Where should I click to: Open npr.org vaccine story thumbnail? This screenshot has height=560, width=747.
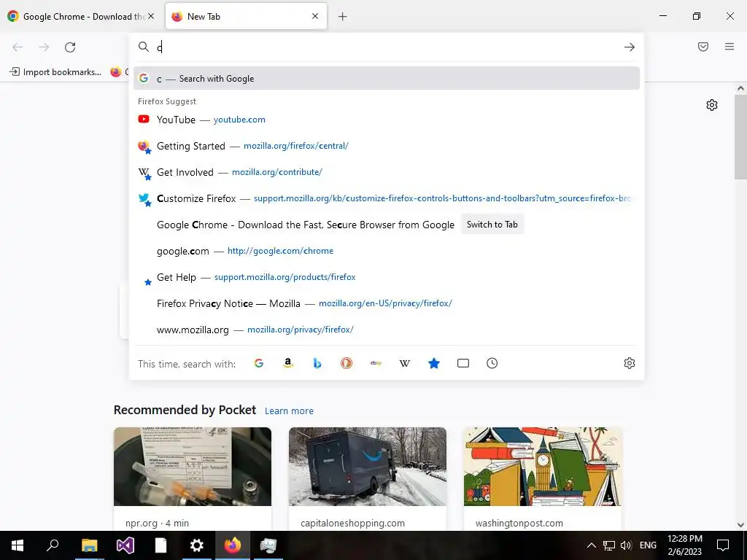coord(193,466)
